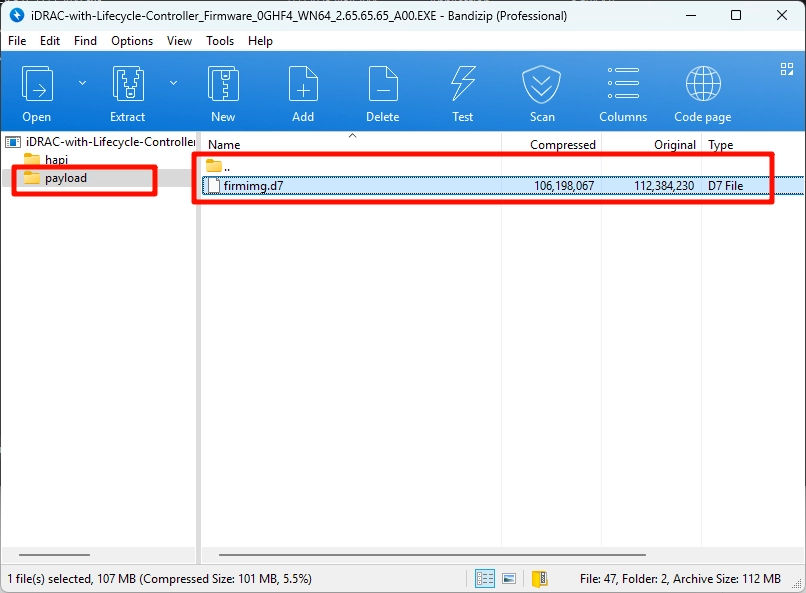This screenshot has height=593, width=806.
Task: Open the Tools menu
Action: (x=220, y=41)
